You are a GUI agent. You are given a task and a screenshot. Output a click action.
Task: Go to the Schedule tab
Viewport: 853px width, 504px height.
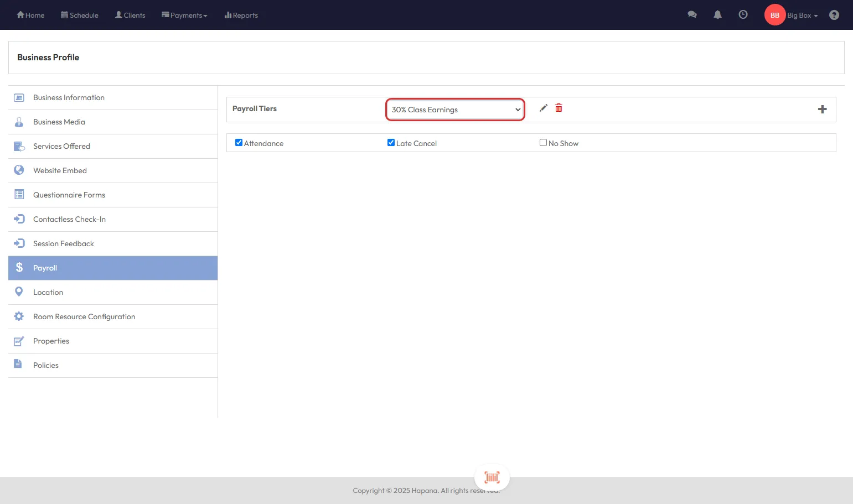[x=80, y=15]
